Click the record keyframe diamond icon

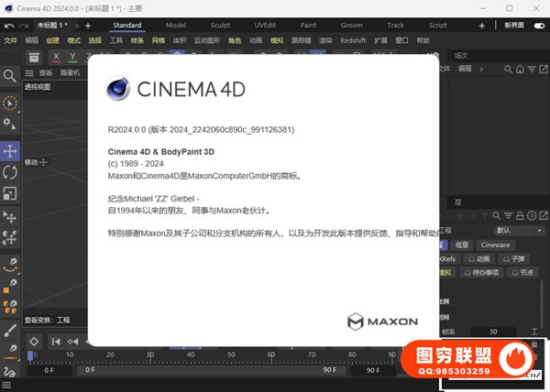tap(33, 342)
